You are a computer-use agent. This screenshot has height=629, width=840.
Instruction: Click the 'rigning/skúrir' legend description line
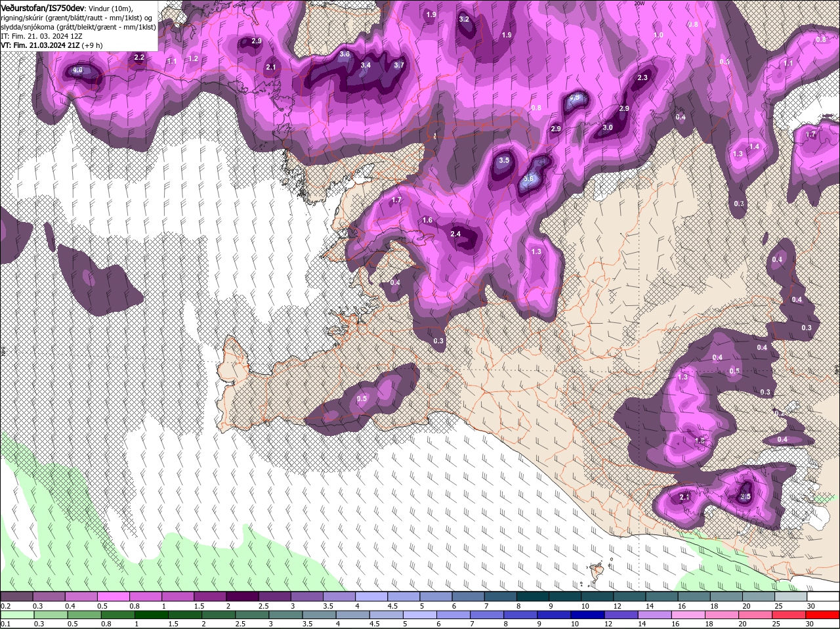[77, 17]
